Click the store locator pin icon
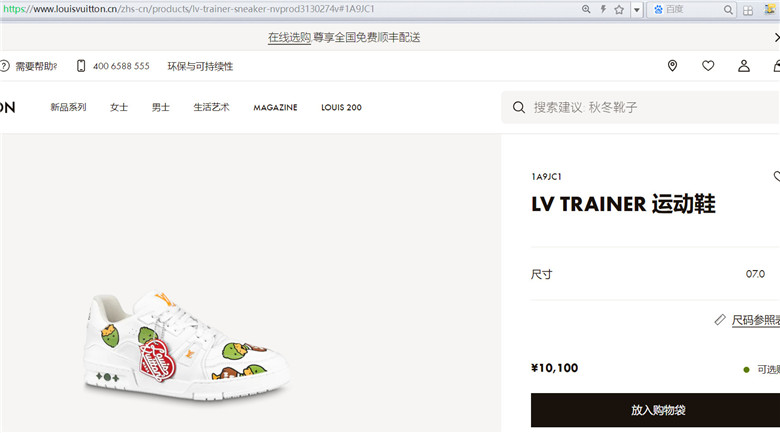The image size is (780, 433). pyautogui.click(x=672, y=66)
